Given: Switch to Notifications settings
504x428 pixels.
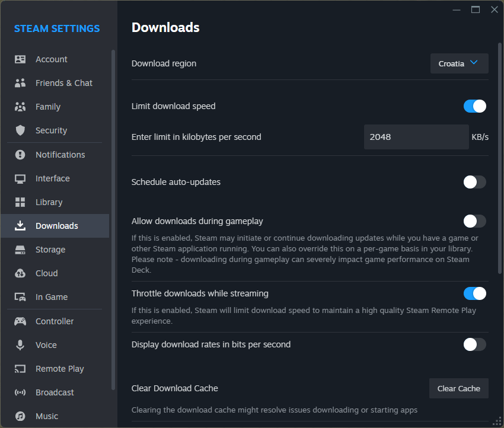Looking at the screenshot, I should 55,155.
